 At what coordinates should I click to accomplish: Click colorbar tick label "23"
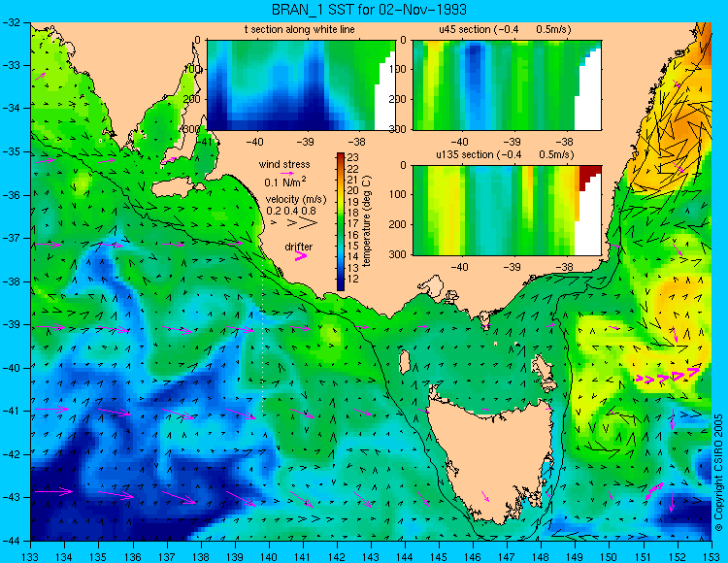353,158
